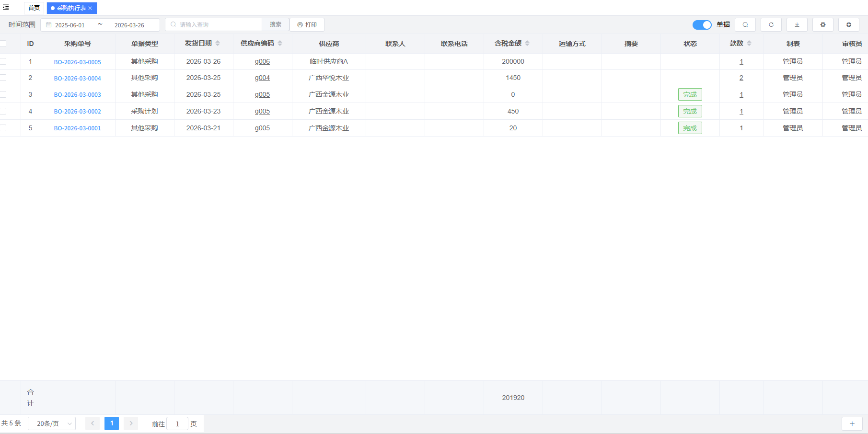Tick checkbox for row BO-2026-03-0005
Screen dimensions: 868x434
(x=3, y=61)
